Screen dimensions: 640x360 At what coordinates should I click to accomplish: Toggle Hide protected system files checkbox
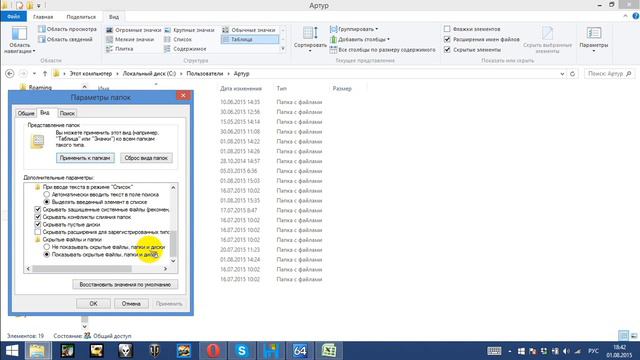point(38,209)
